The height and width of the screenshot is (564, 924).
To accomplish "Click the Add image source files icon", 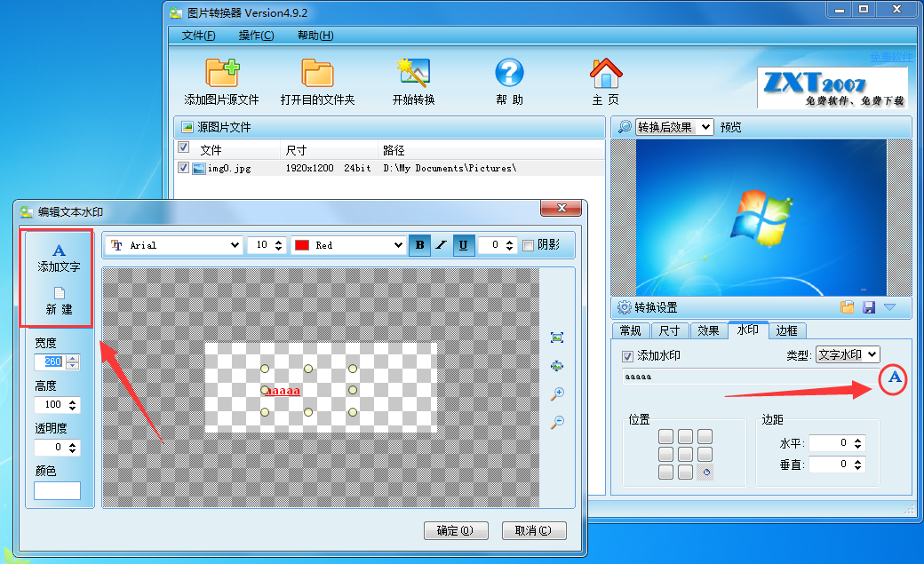I will click(x=221, y=73).
